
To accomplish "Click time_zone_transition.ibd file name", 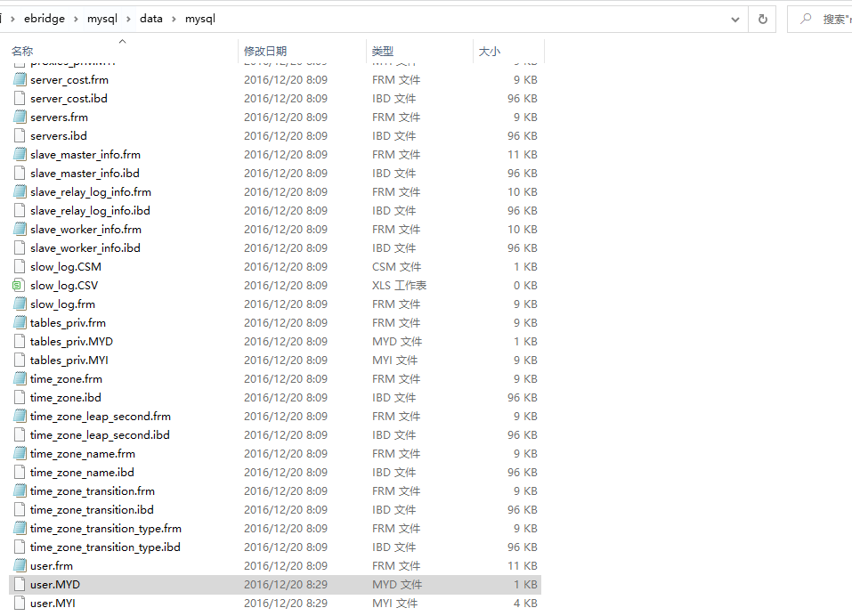I will pos(92,510).
